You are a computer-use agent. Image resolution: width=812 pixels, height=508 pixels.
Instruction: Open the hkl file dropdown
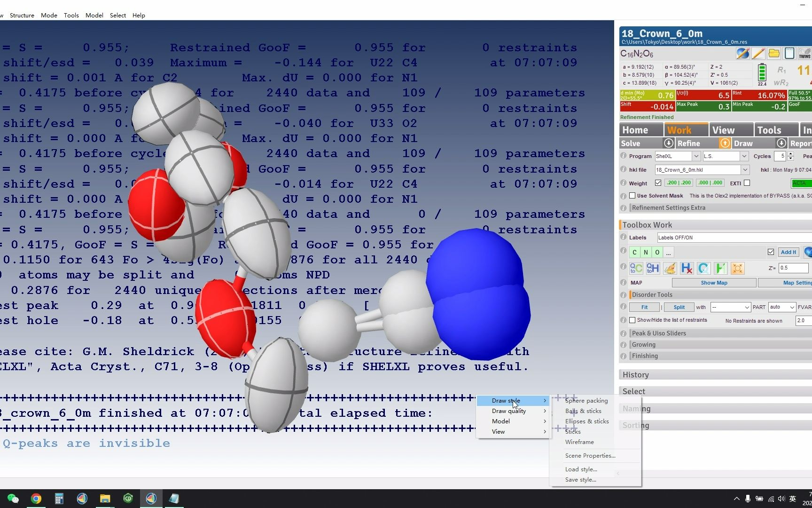click(745, 170)
